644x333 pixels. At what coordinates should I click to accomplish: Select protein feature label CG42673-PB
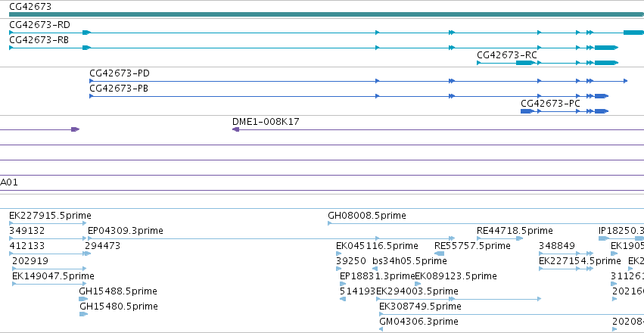[x=119, y=89]
